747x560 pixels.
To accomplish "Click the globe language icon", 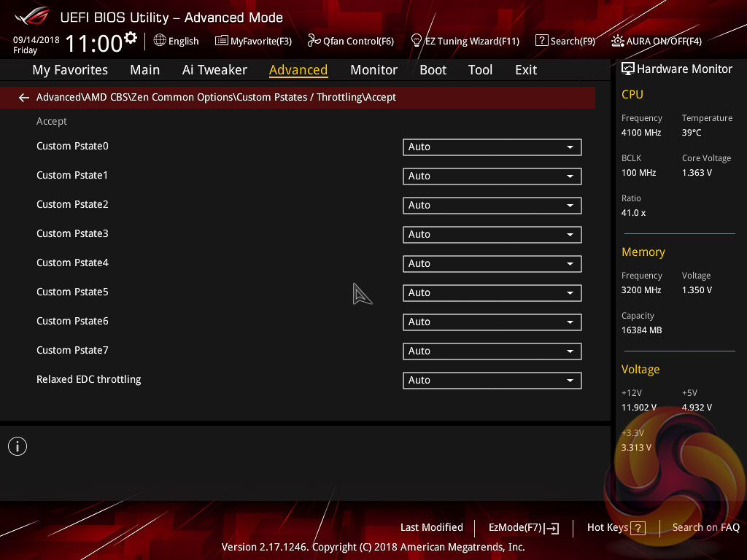I will coord(160,41).
